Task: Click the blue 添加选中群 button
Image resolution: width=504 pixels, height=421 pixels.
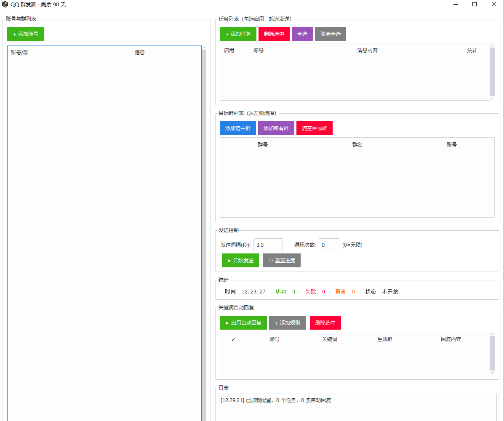Action: [237, 128]
